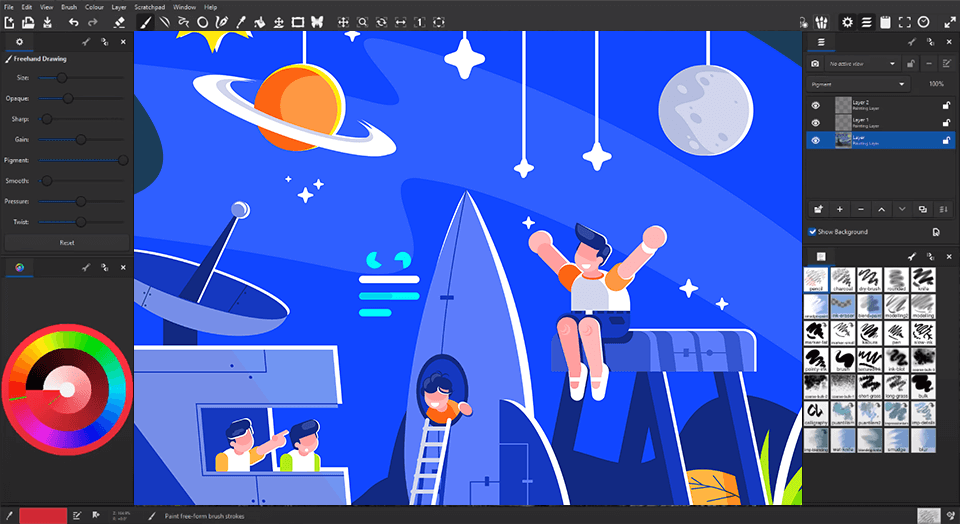Click the Undo arrow icon
This screenshot has width=960, height=524.
click(73, 21)
